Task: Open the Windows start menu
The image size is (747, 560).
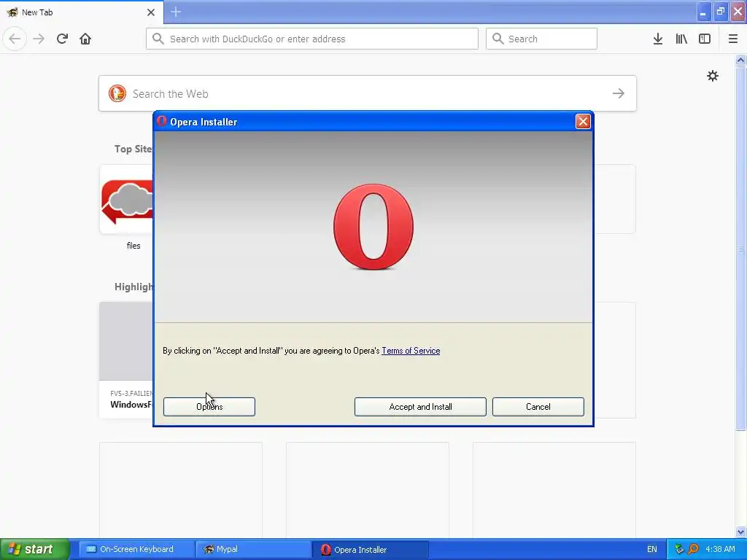Action: click(x=35, y=549)
